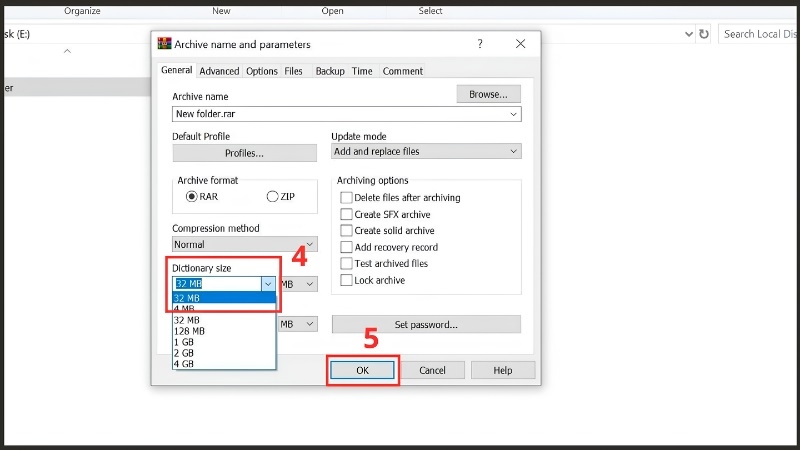Choose 128 MB dictionary size
The width and height of the screenshot is (800, 450).
224,331
